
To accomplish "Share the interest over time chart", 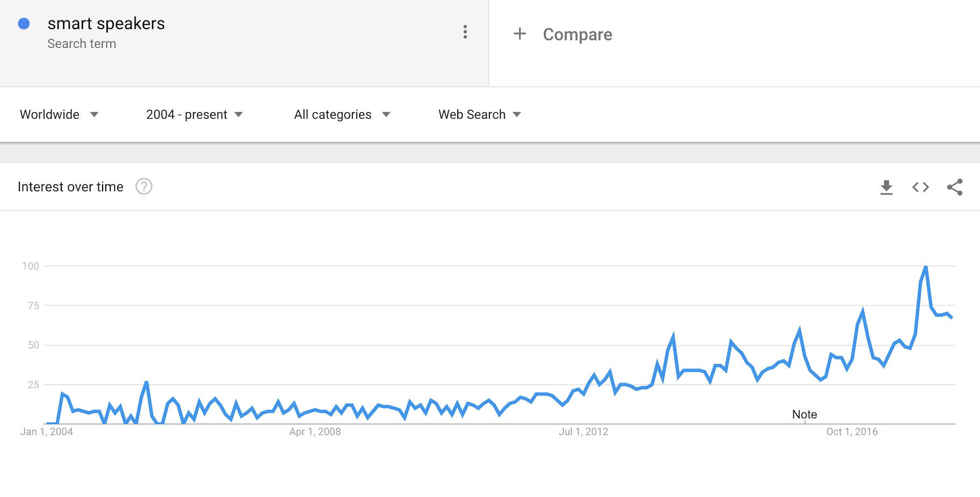I will coord(955,187).
